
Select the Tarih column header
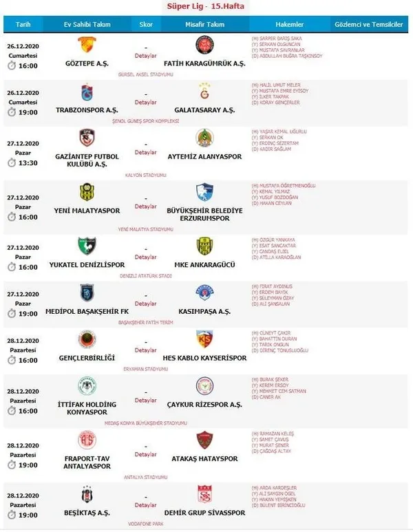pyautogui.click(x=23, y=24)
